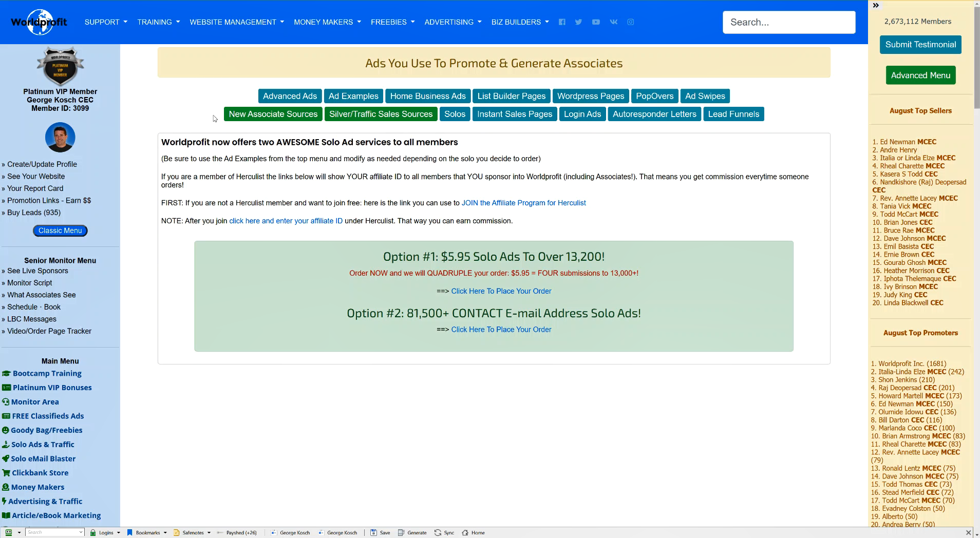
Task: Click the Platinum VIP Member badge
Action: click(60, 66)
